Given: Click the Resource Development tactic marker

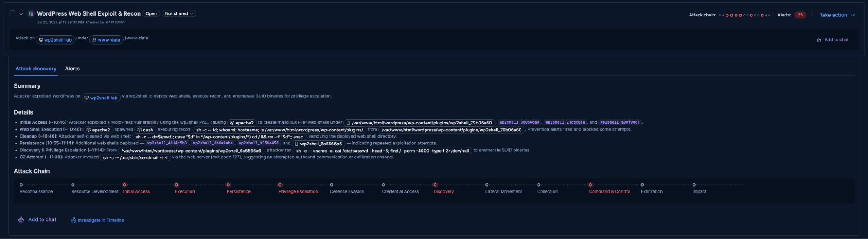Looking at the screenshot, I should point(73,185).
